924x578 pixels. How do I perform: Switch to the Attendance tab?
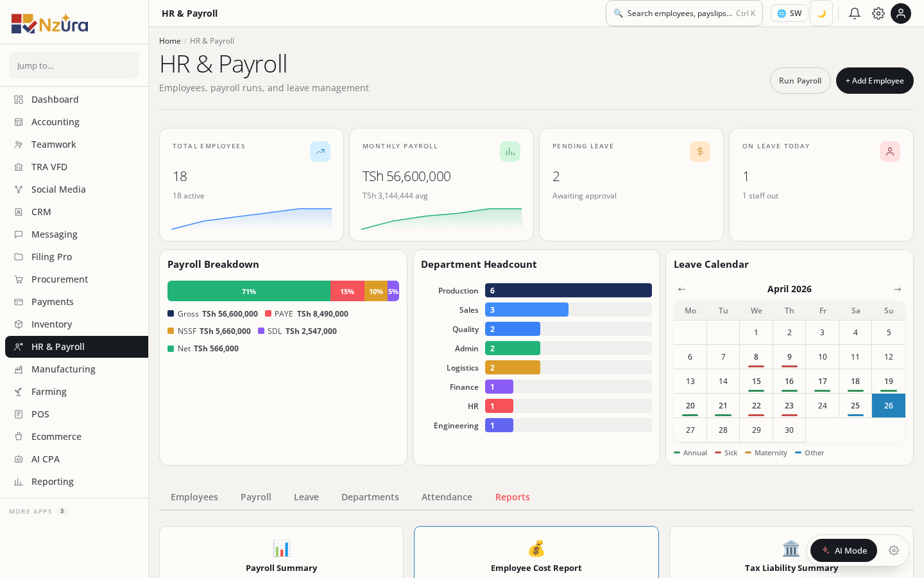[447, 497]
